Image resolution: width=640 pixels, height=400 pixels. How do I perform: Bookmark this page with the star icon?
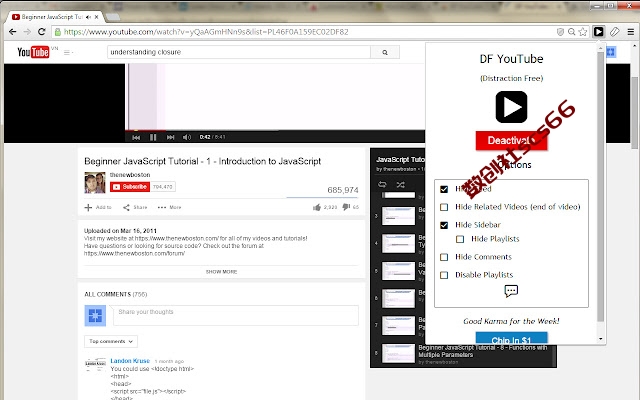(x=583, y=32)
